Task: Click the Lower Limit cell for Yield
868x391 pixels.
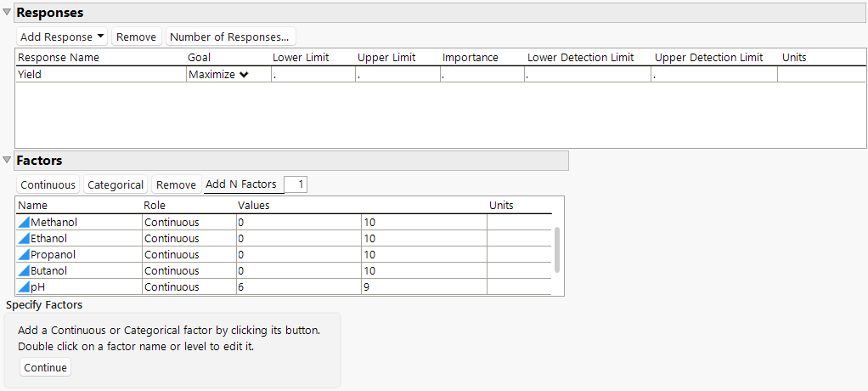Action: [x=313, y=75]
